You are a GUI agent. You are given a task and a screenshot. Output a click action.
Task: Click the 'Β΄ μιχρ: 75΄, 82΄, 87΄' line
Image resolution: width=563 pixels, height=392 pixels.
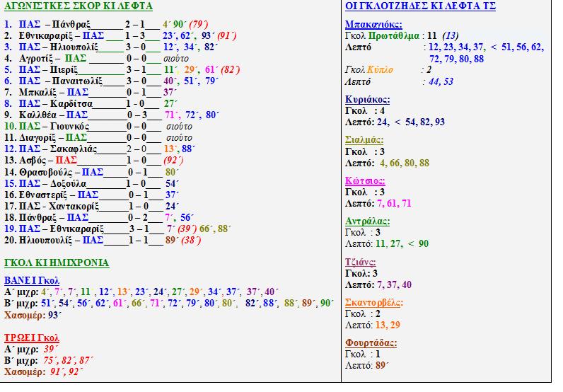pos(49,360)
